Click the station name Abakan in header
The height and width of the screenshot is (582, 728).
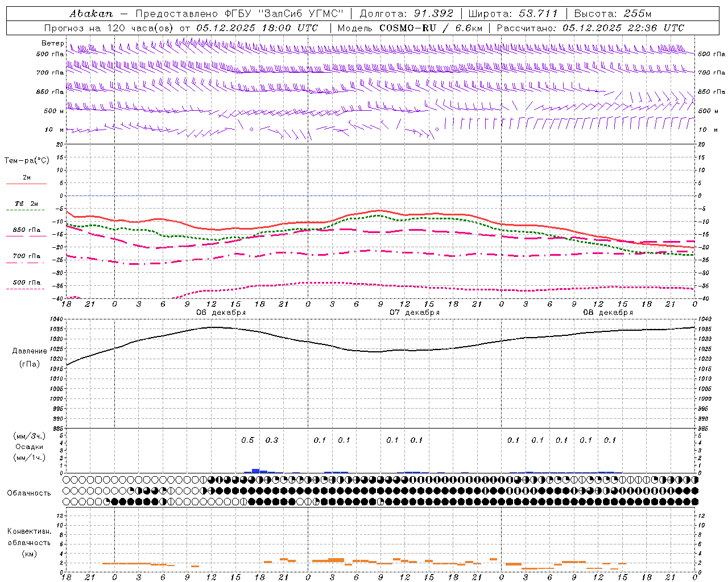click(x=91, y=13)
